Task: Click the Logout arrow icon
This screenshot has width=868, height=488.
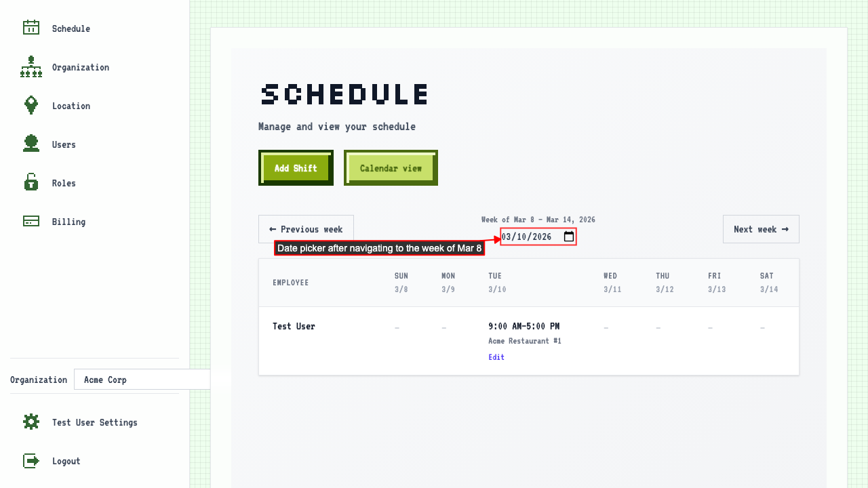Action: pos(31,461)
